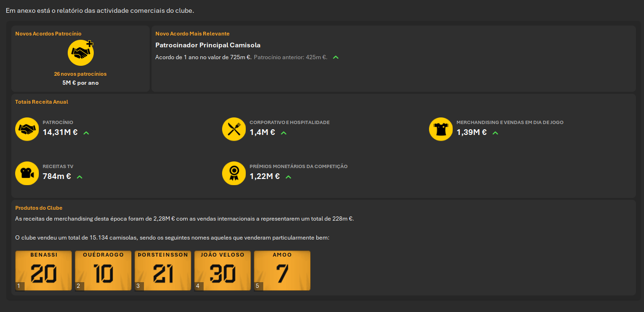Click green up arrow beside 1,39M €

point(495,133)
